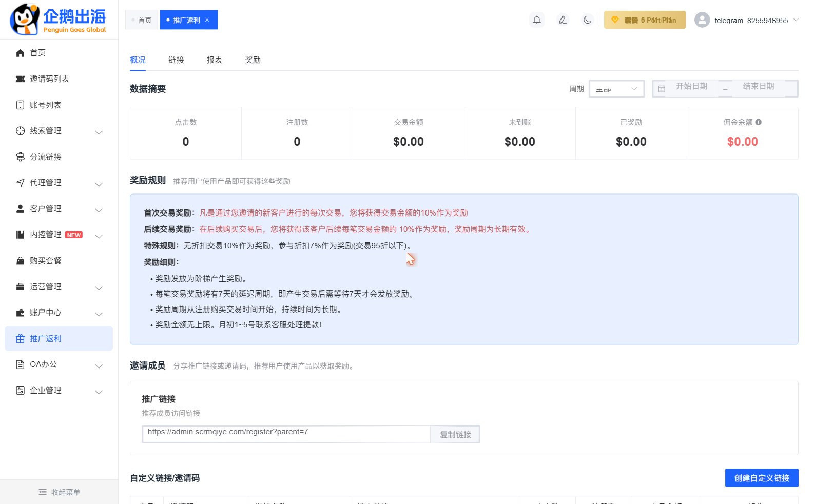Click the Penguin Goes Global logo

58,20
